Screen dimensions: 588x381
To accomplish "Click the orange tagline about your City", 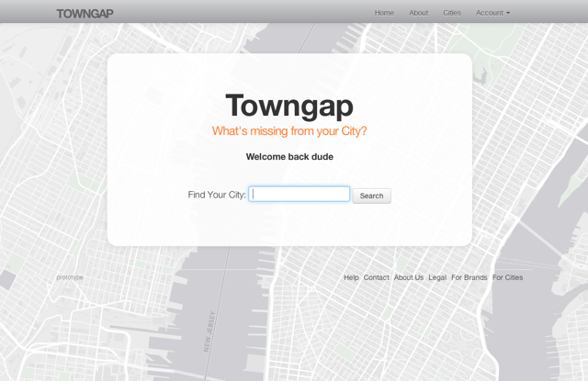I will pyautogui.click(x=288, y=131).
